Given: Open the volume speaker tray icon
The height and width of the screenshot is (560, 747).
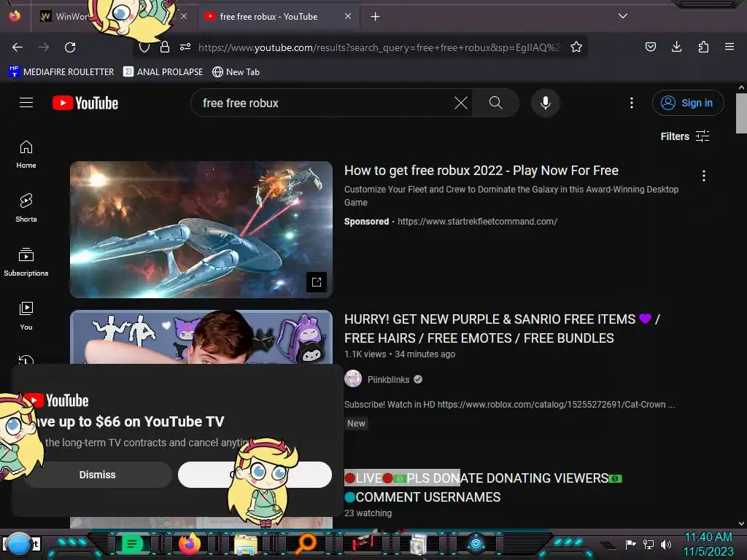Looking at the screenshot, I should click(665, 544).
